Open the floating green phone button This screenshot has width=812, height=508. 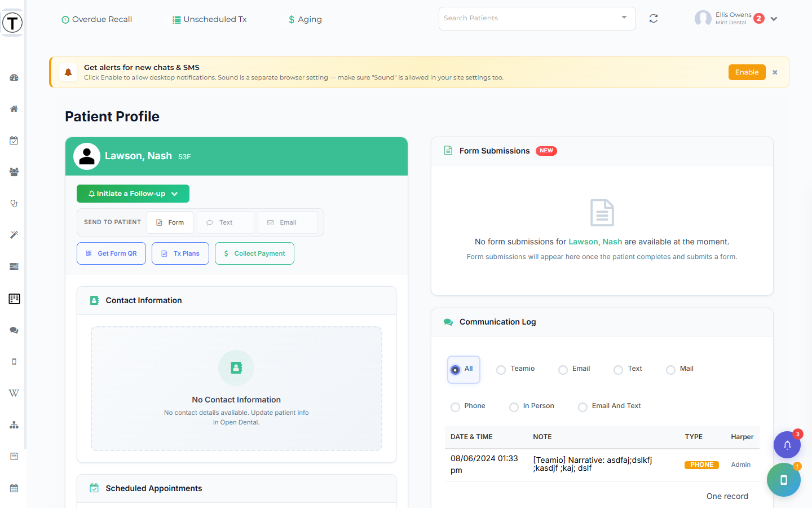(x=784, y=480)
